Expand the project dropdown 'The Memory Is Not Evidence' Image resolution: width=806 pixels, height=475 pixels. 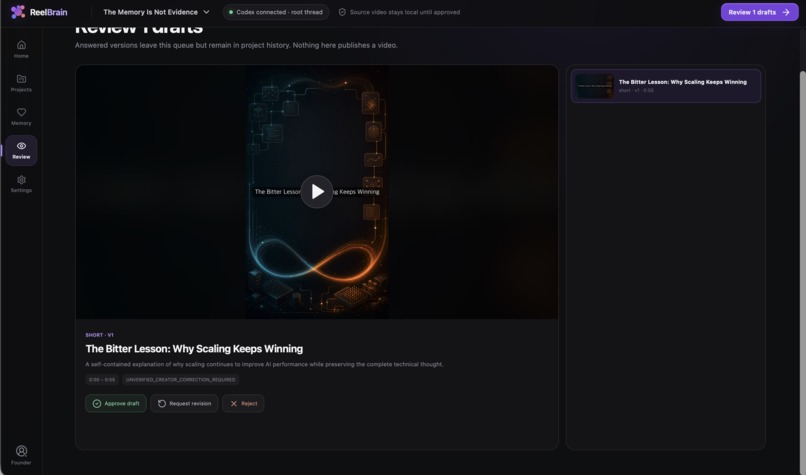(156, 12)
